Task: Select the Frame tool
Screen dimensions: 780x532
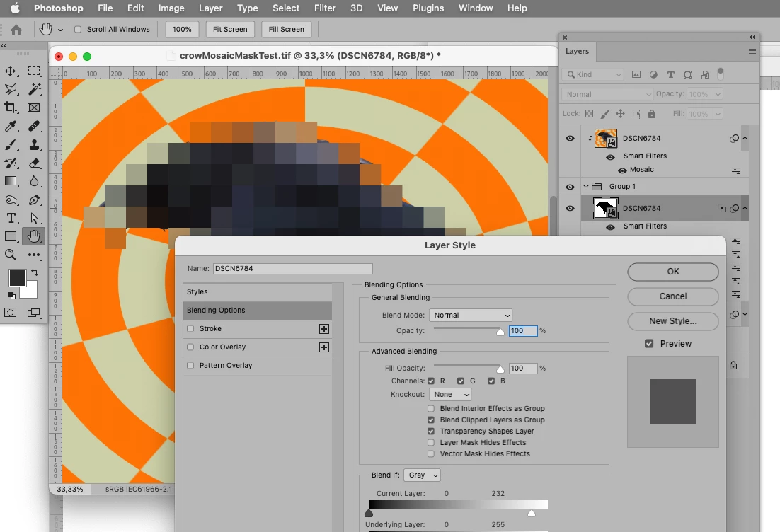Action: click(34, 108)
